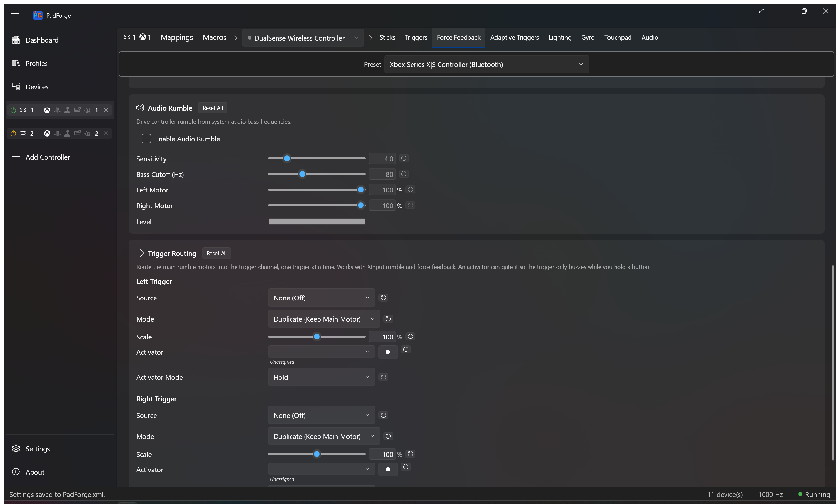Reset Right Trigger Scale value

[x=411, y=454]
